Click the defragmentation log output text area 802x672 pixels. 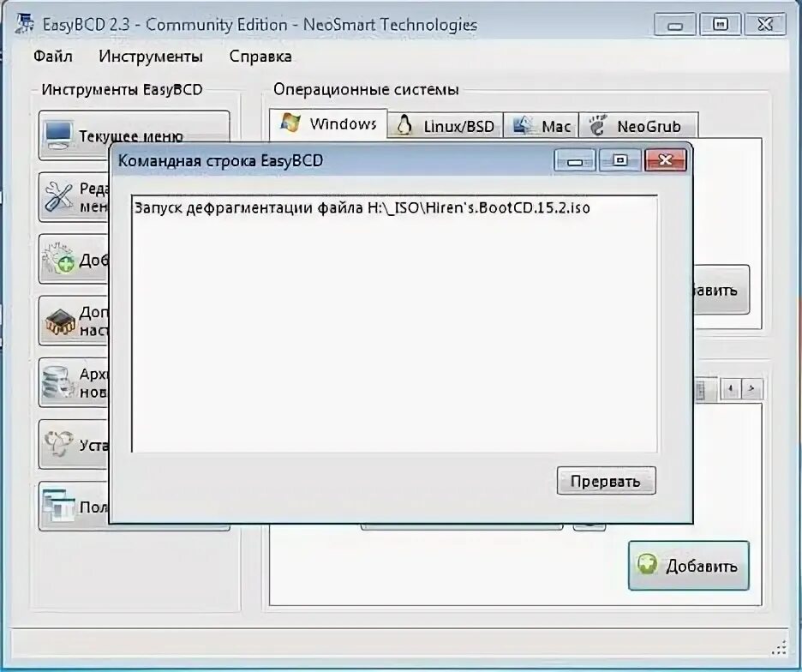pos(394,323)
